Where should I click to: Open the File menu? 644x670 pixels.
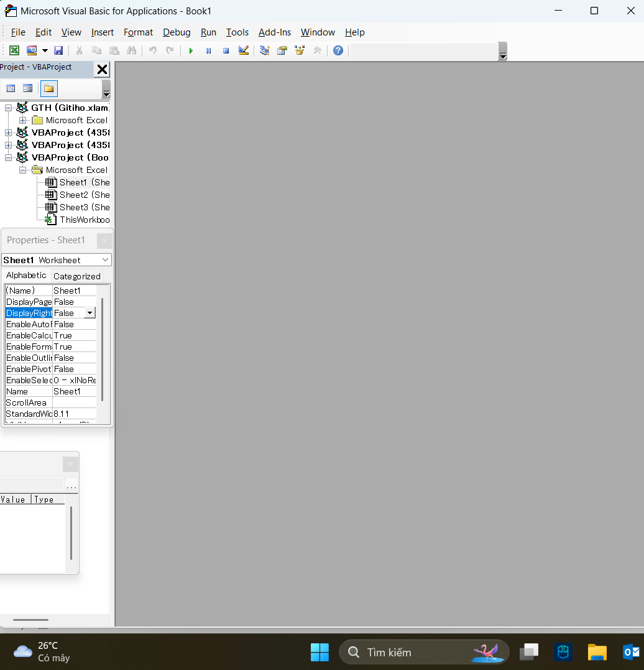click(x=18, y=32)
